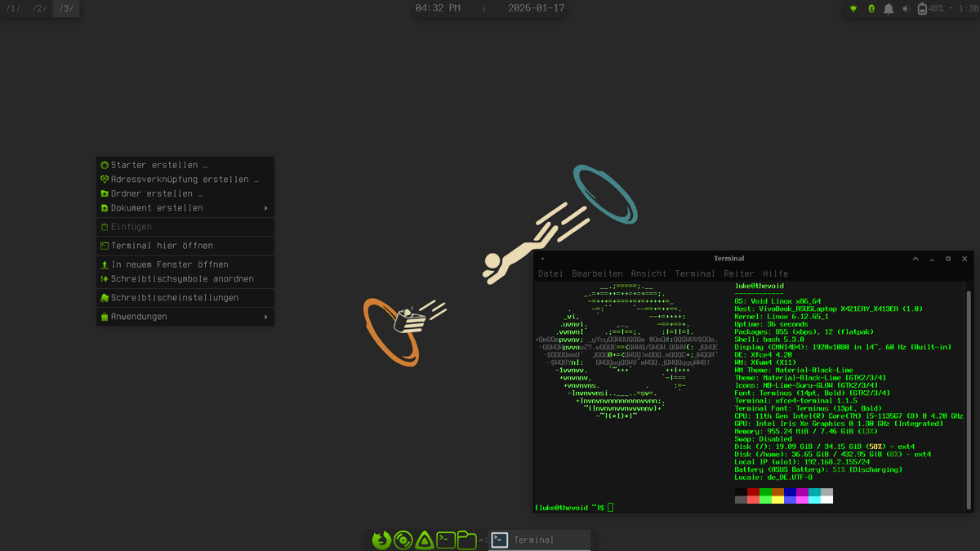980x551 pixels.
Task: Maximize the Terminal window
Action: pyautogui.click(x=948, y=259)
